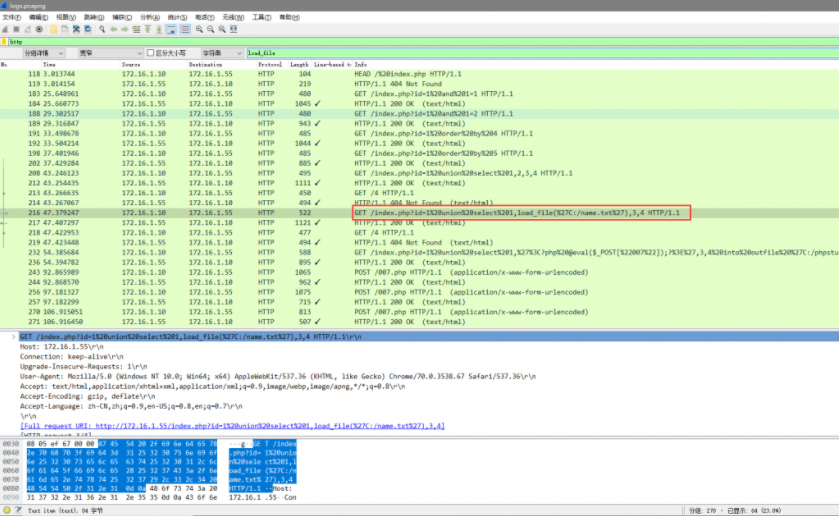
Task: Click the Restart current capture icon
Action: [x=28, y=29]
